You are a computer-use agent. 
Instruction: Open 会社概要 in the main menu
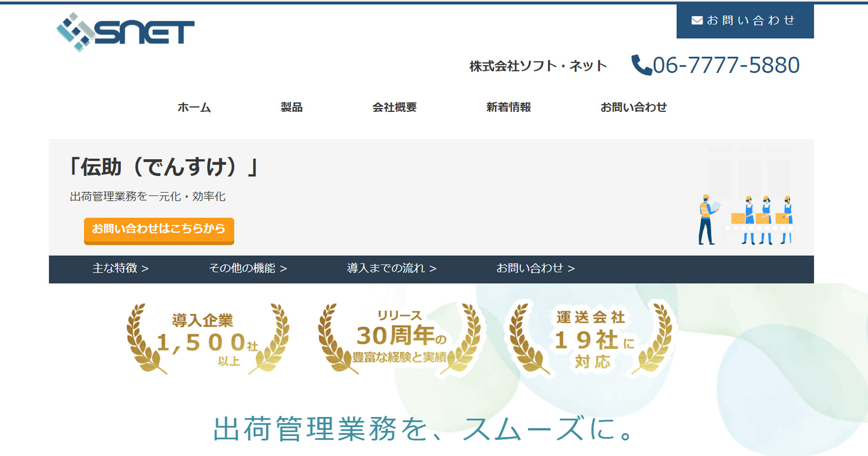[394, 107]
